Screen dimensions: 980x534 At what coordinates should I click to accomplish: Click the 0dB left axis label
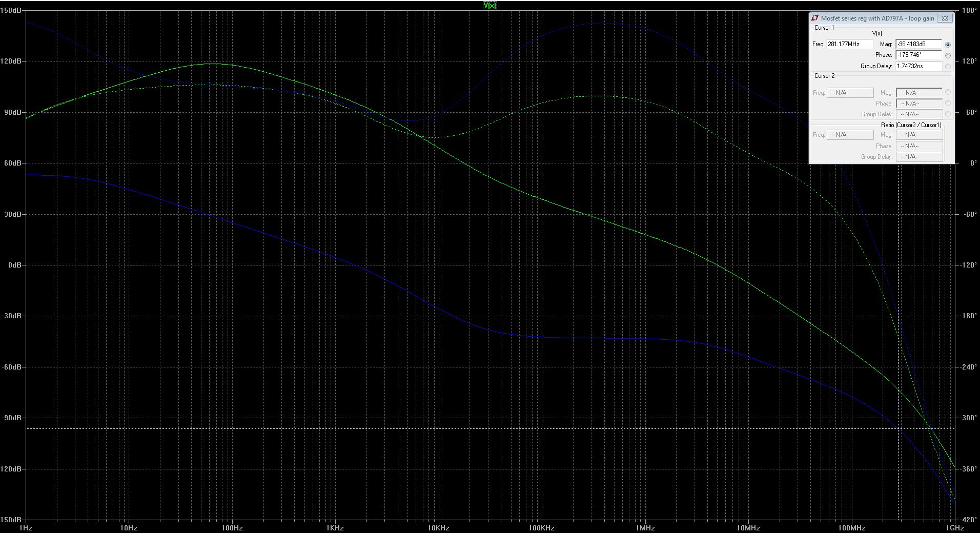[x=14, y=265]
